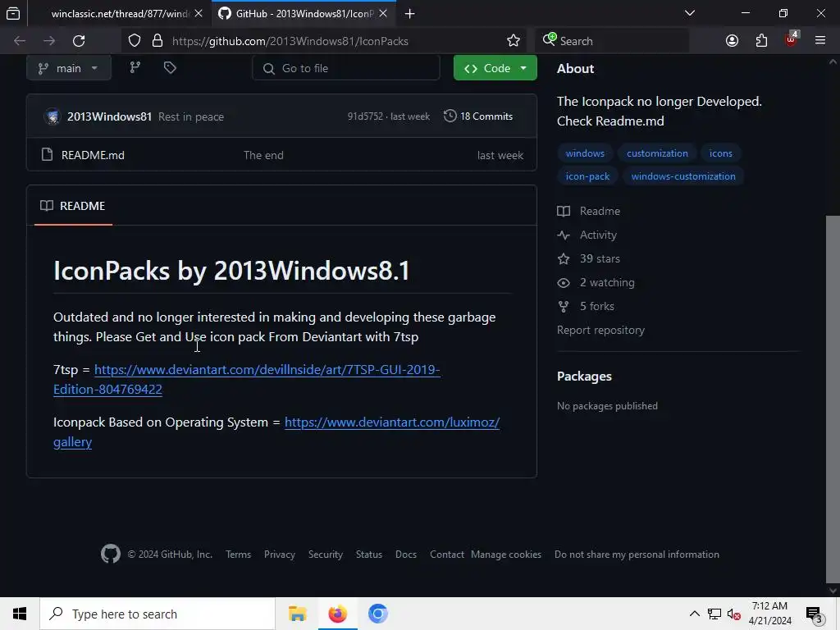Open the Firefox account icon

point(732,41)
